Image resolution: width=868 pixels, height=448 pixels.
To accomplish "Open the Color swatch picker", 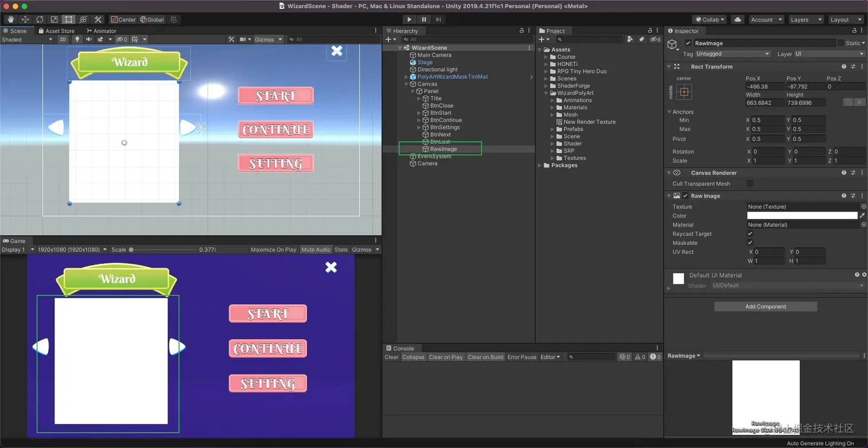I will (802, 216).
